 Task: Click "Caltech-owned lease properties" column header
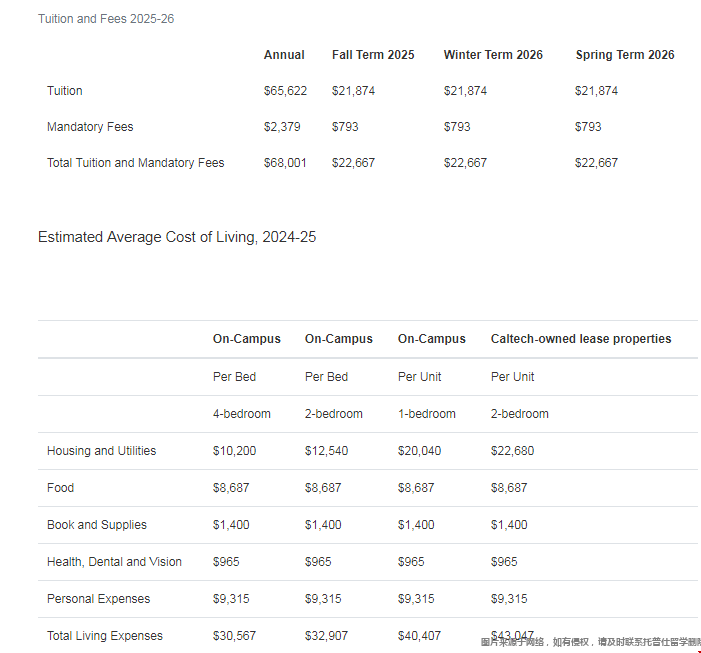pyautogui.click(x=581, y=339)
